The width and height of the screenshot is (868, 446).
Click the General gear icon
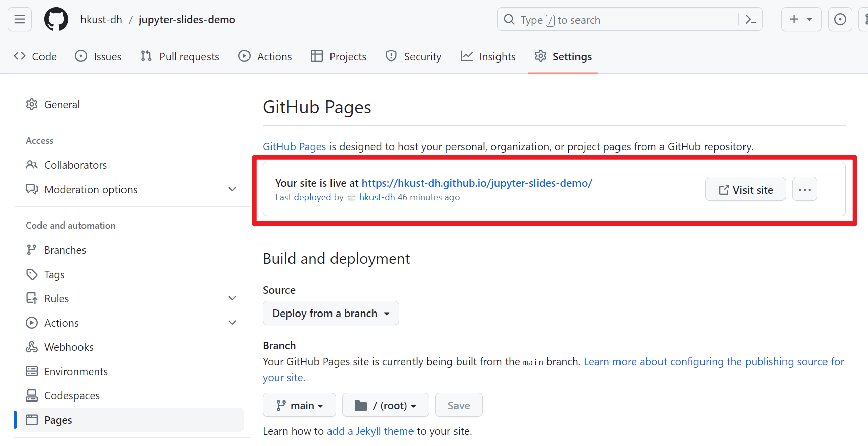[x=32, y=104]
